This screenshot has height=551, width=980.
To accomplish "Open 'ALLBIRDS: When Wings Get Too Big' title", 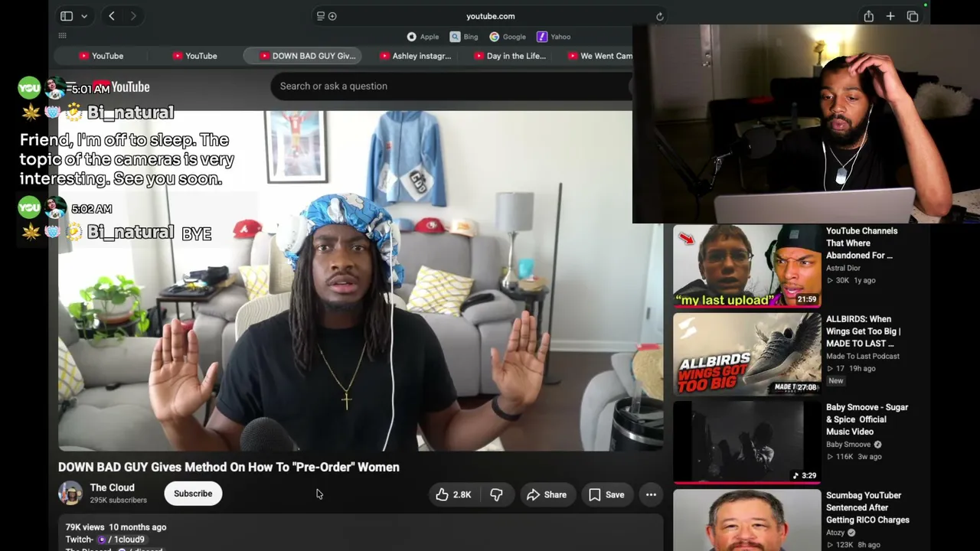I will [864, 331].
